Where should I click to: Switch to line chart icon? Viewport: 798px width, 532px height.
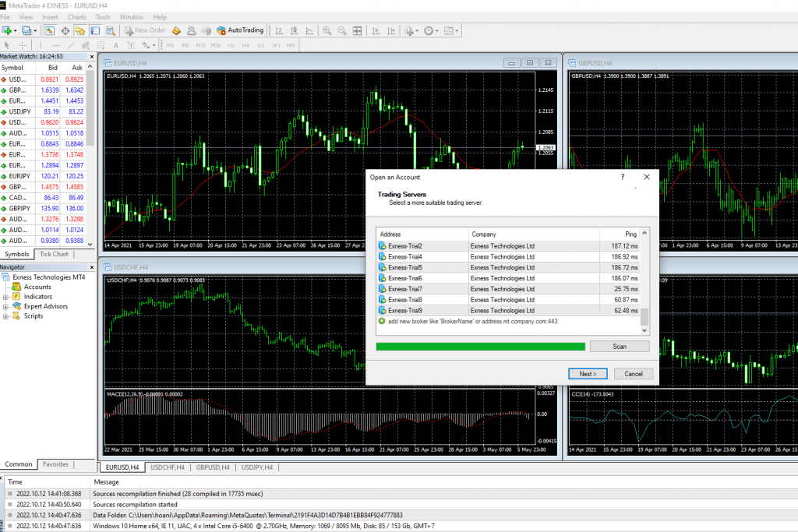[309, 30]
